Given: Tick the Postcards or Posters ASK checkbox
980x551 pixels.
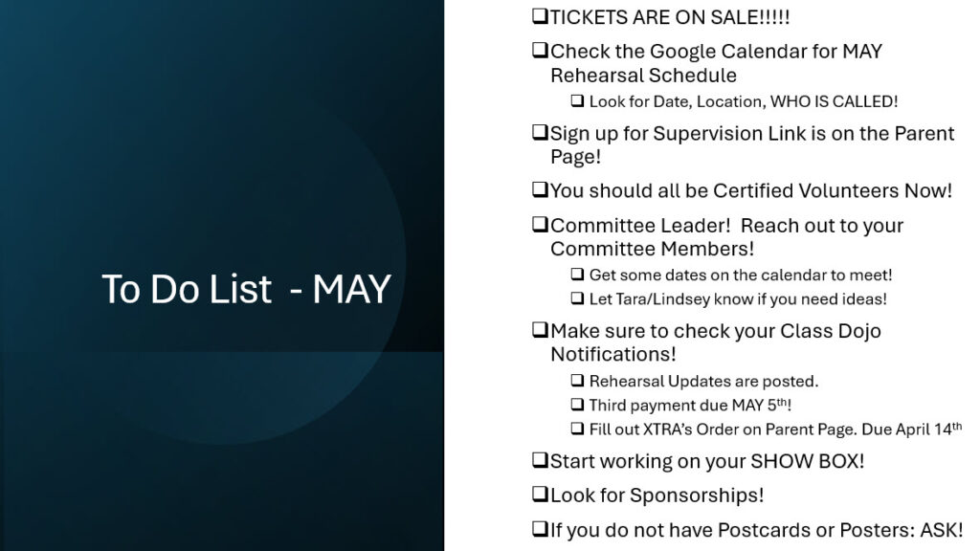Looking at the screenshot, I should [540, 529].
